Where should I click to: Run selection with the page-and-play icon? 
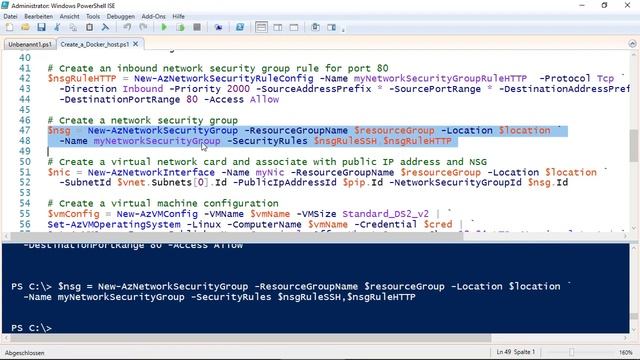180,27
